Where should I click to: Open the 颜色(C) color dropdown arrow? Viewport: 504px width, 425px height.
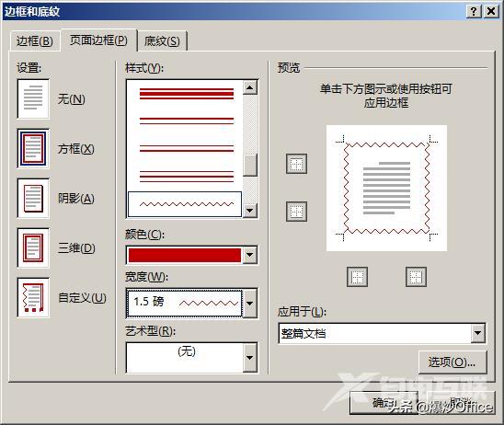[x=250, y=255]
